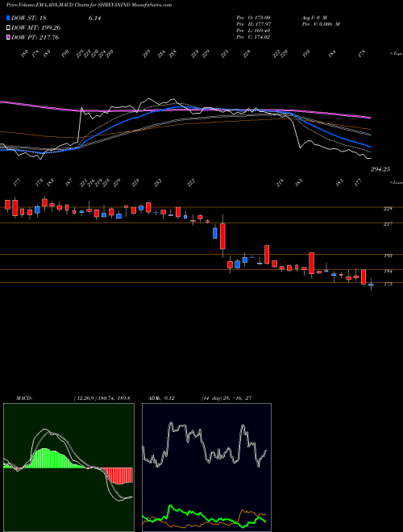Click the last blue candle at chart's right end

(x=371, y=285)
